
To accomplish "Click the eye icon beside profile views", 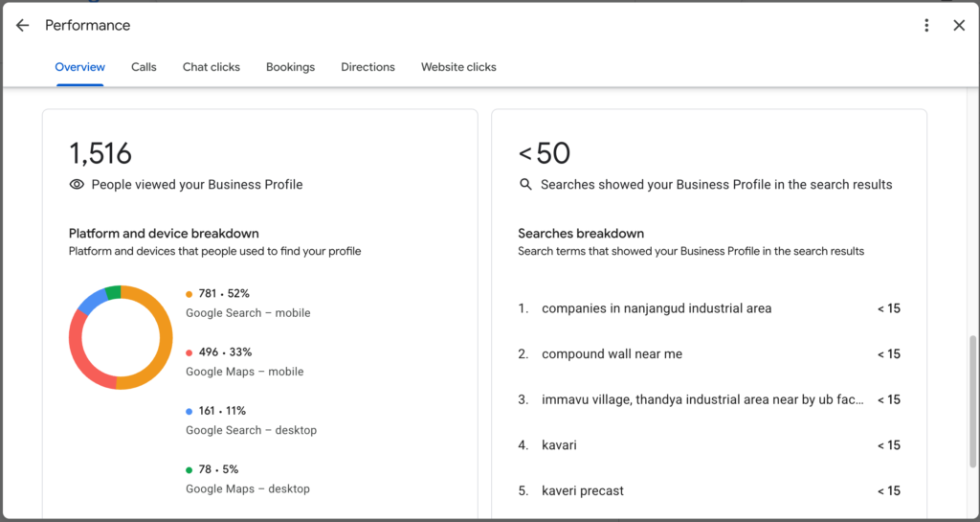I will [77, 185].
